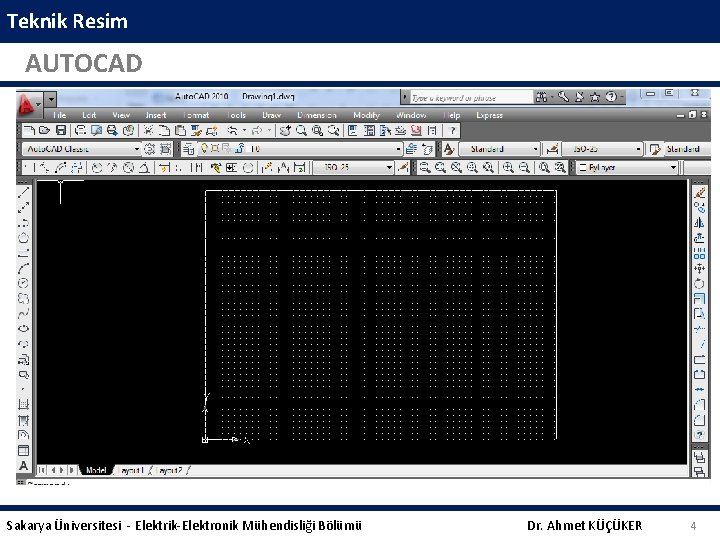The width and height of the screenshot is (720, 540).
Task: Select the Rotate tool in Modify toolbar
Action: pos(699,283)
